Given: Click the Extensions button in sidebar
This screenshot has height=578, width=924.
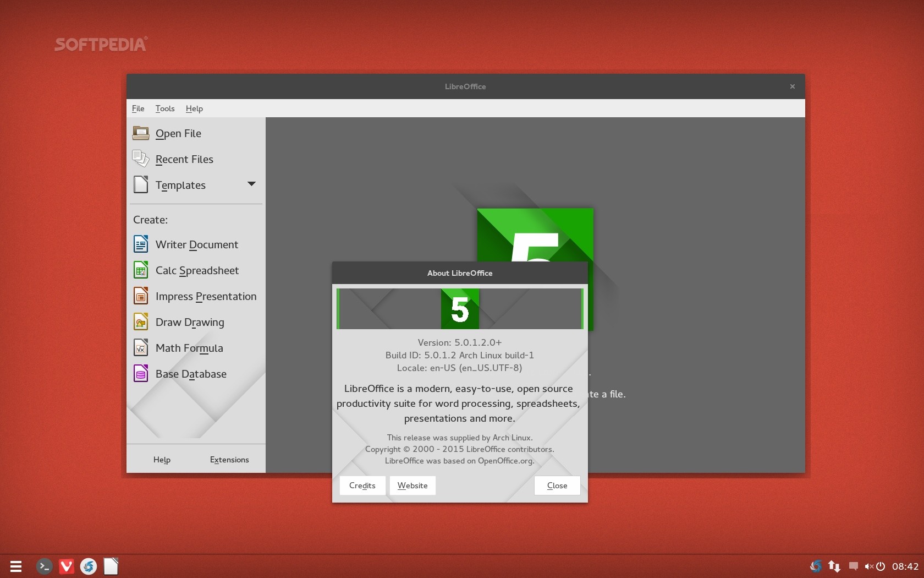Looking at the screenshot, I should [229, 460].
